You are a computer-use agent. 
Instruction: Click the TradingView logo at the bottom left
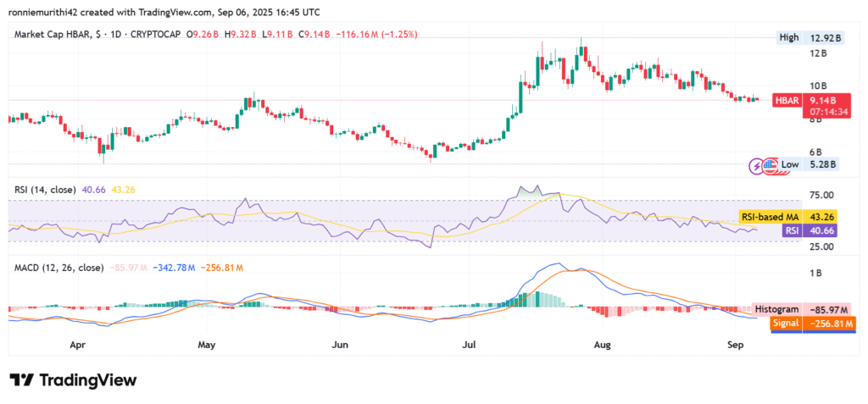(x=73, y=380)
